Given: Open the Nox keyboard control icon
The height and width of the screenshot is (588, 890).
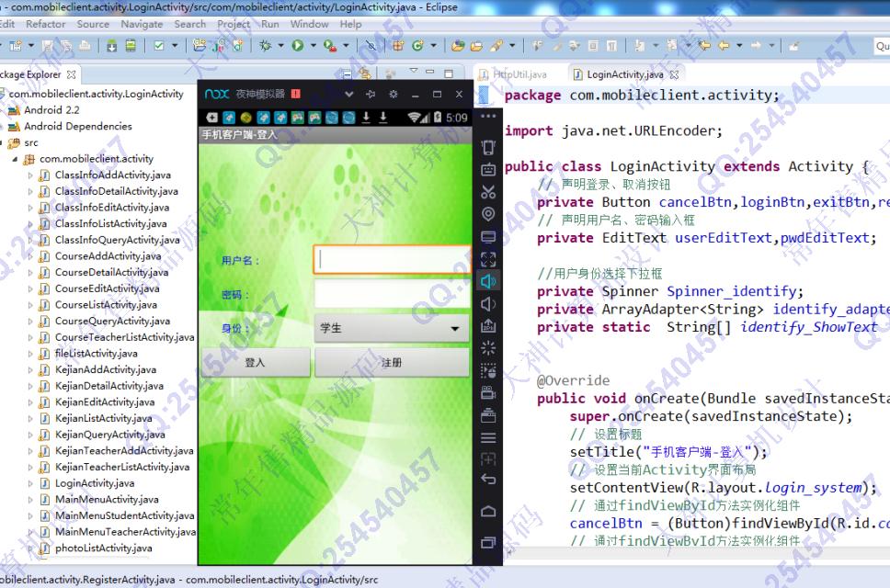Looking at the screenshot, I should pos(488,170).
